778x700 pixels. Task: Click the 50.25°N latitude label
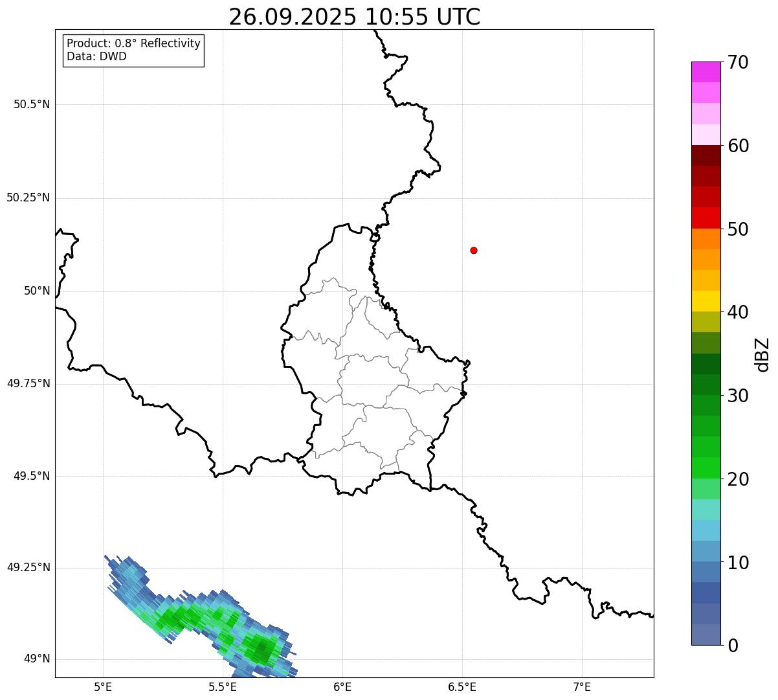pyautogui.click(x=28, y=198)
